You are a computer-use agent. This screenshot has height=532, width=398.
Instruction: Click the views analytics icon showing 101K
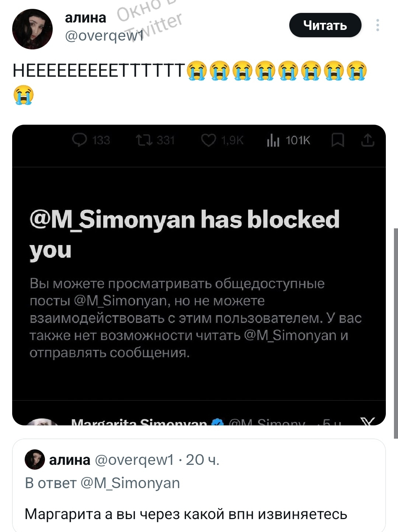coord(273,140)
